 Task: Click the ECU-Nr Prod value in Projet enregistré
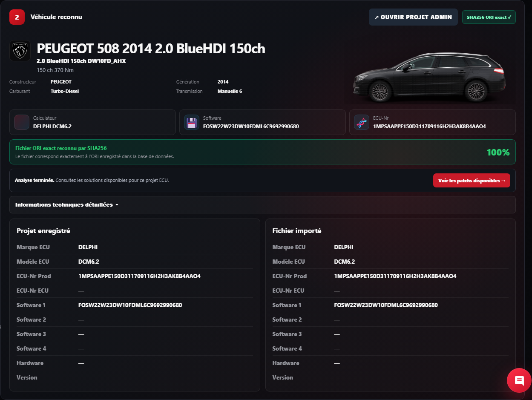coord(139,276)
